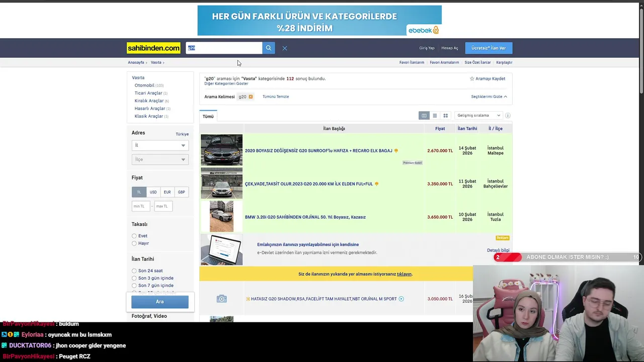The image size is (644, 362).
Task: Click the 'tıklayın' link in yellow banner
Action: pyautogui.click(x=404, y=274)
